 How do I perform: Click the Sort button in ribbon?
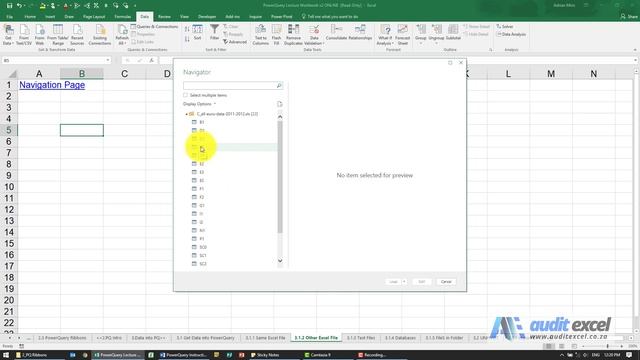click(198, 32)
